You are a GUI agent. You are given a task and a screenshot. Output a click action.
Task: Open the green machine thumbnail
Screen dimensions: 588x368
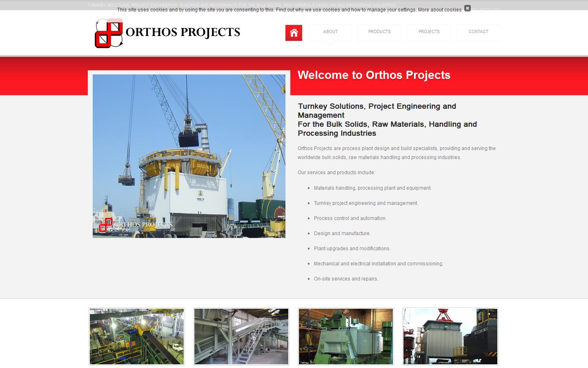click(346, 336)
